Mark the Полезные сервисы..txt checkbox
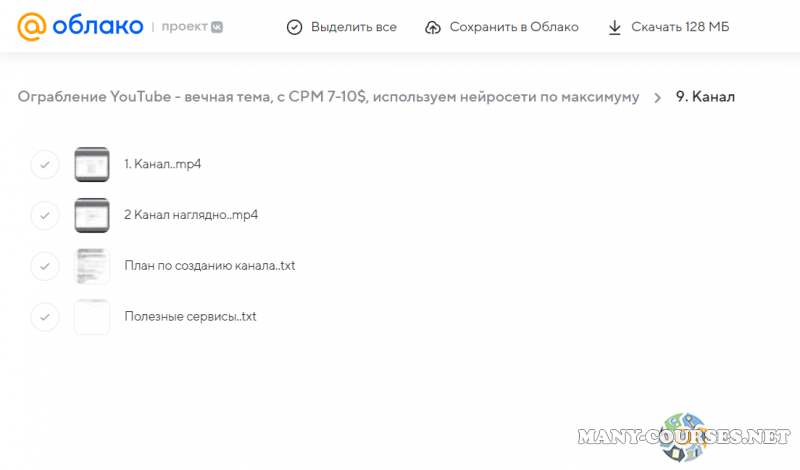The image size is (800, 470). click(x=45, y=317)
